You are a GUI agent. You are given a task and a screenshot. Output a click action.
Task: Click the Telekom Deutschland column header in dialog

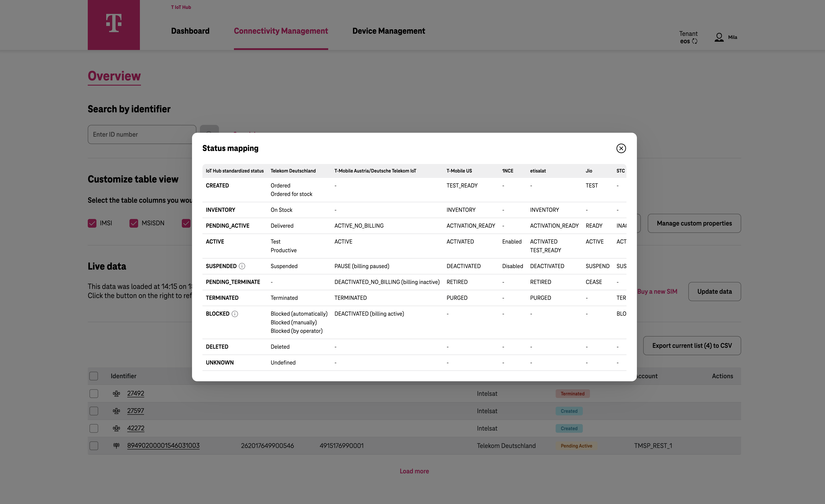click(293, 171)
